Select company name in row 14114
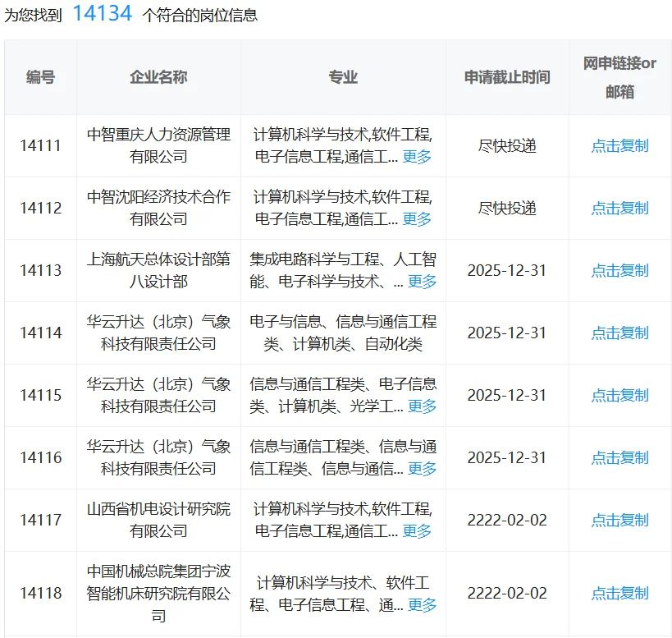 [x=158, y=333]
